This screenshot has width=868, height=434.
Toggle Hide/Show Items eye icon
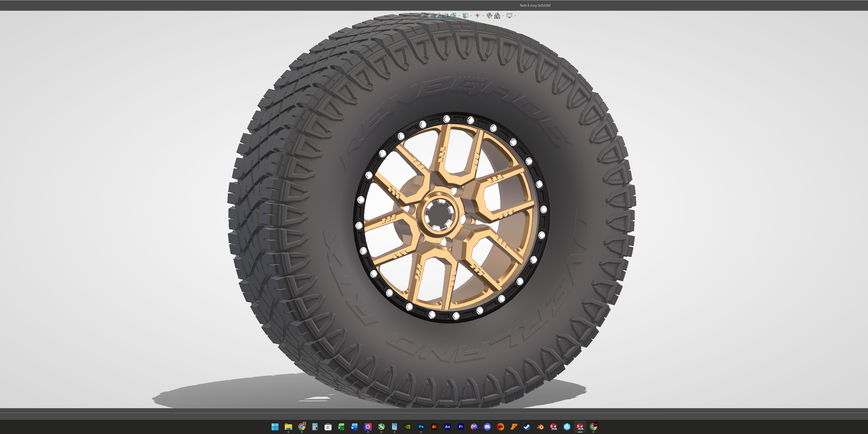[477, 16]
